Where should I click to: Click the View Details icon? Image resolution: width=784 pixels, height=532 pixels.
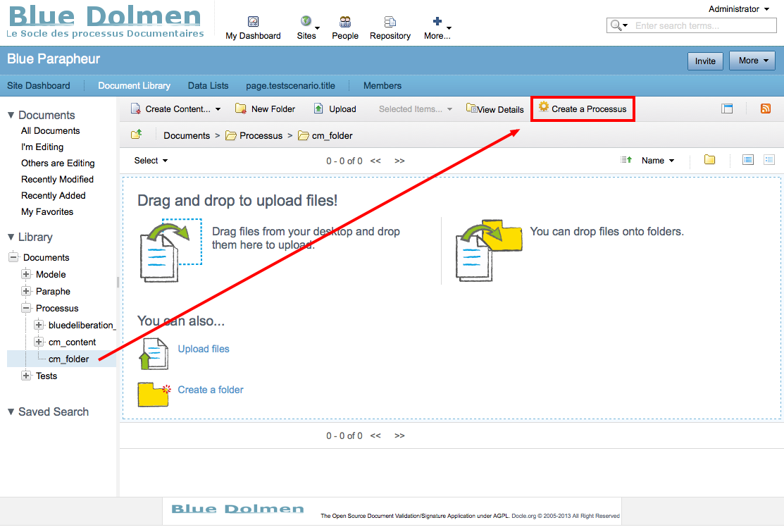point(471,108)
